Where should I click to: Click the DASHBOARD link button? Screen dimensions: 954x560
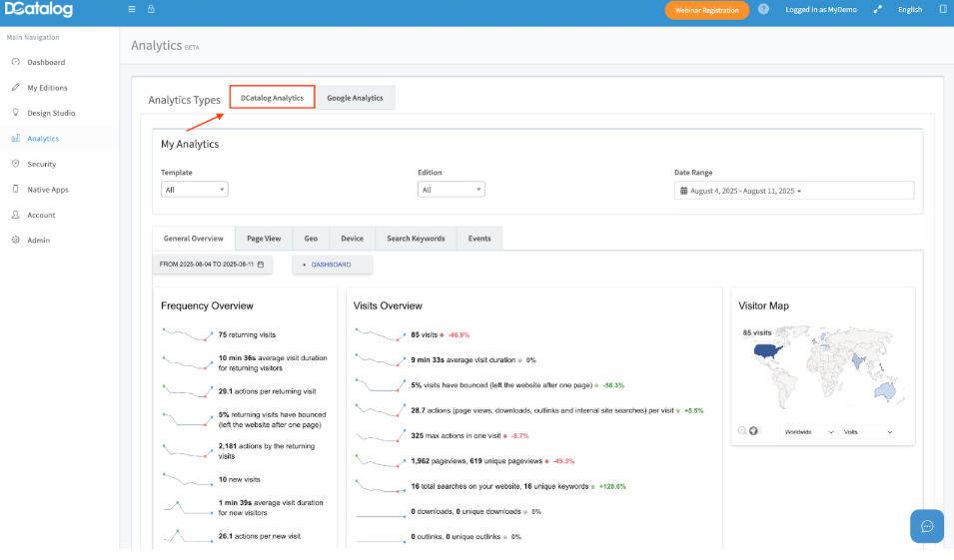click(x=332, y=265)
